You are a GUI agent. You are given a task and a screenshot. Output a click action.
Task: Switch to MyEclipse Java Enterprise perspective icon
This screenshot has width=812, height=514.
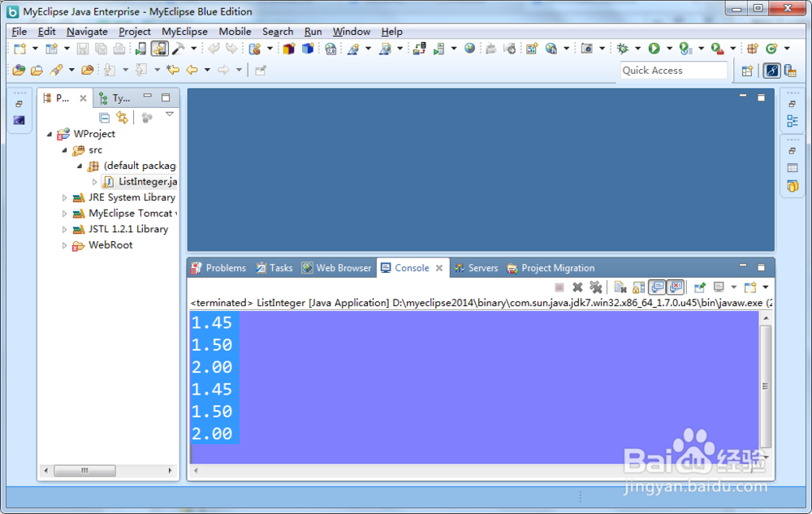pyautogui.click(x=771, y=71)
